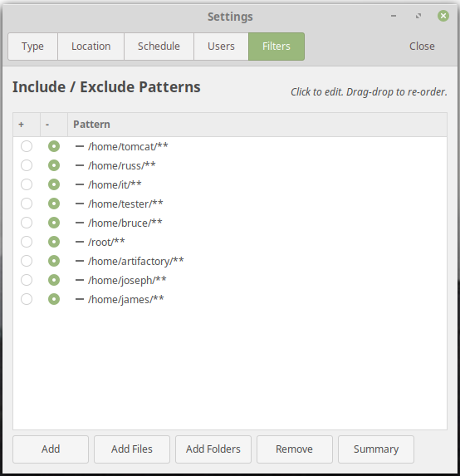Click the Add Files button
This screenshot has height=476, width=460.
pyautogui.click(x=132, y=449)
